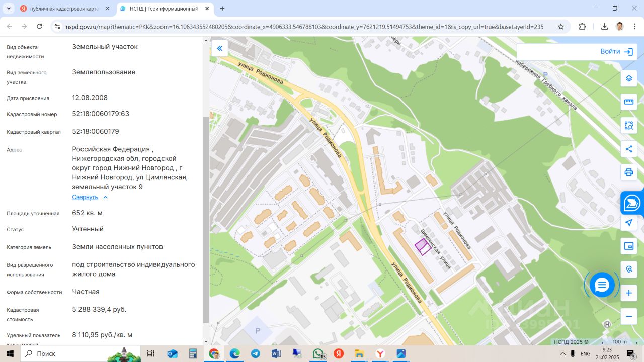Click the info panel vertical scrollbar

(205, 216)
